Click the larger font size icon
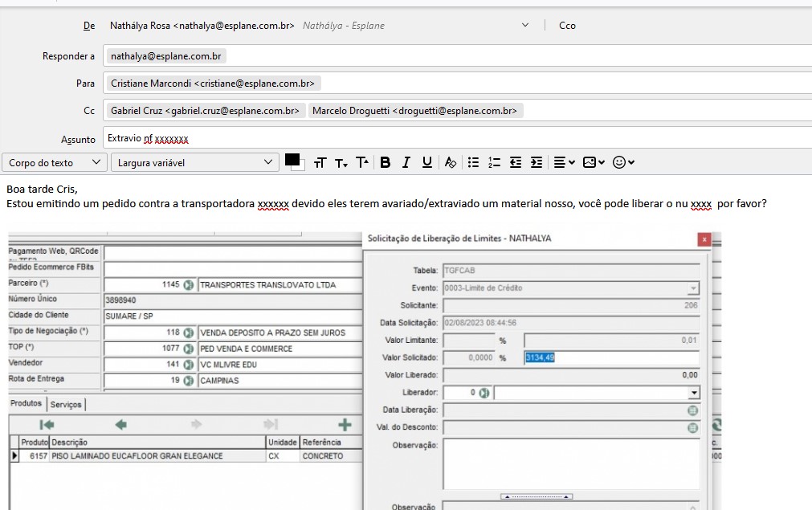Screen dimensions: 812x510 pyautogui.click(x=361, y=162)
